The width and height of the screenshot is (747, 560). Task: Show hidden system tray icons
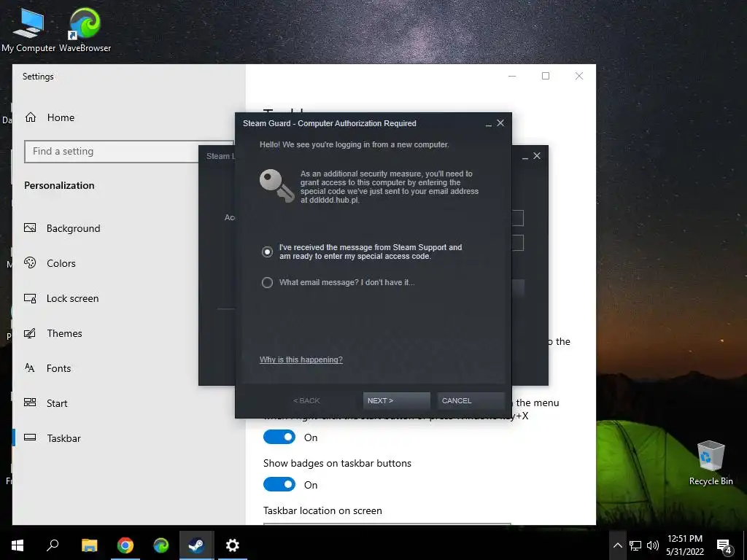pos(617,545)
